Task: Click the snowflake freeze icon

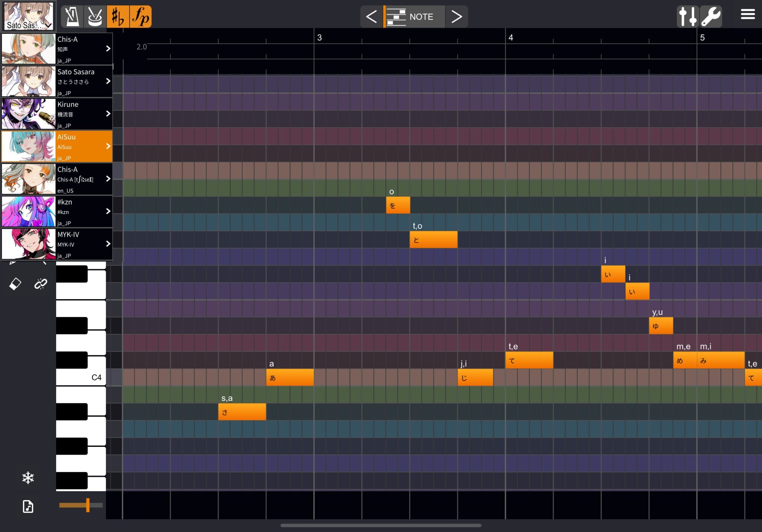Action: pyautogui.click(x=28, y=478)
